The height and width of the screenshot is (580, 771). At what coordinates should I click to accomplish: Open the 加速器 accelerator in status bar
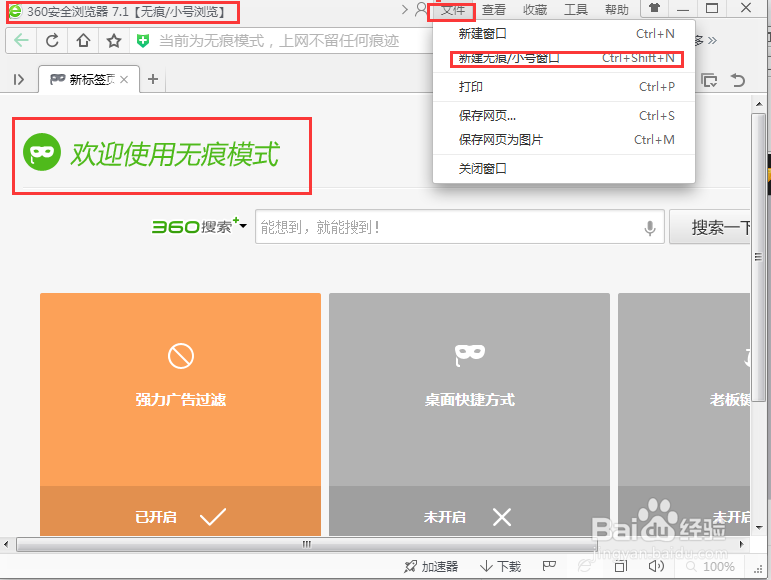click(x=431, y=567)
